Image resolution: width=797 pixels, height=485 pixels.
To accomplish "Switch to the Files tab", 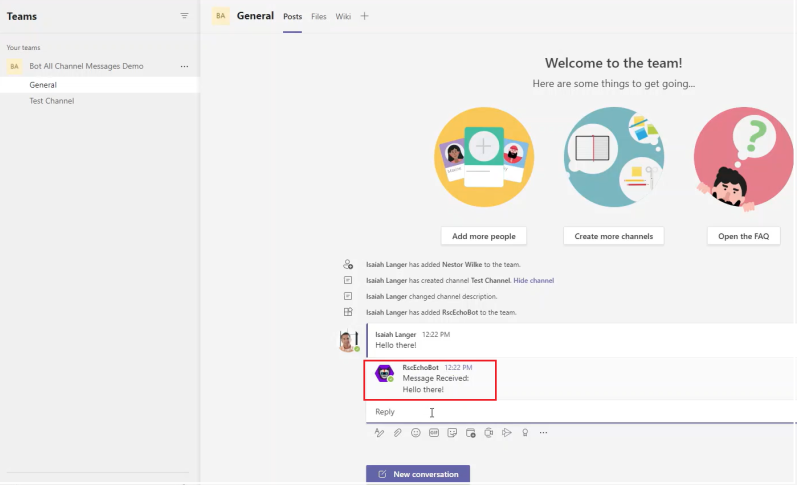I will coord(318,16).
